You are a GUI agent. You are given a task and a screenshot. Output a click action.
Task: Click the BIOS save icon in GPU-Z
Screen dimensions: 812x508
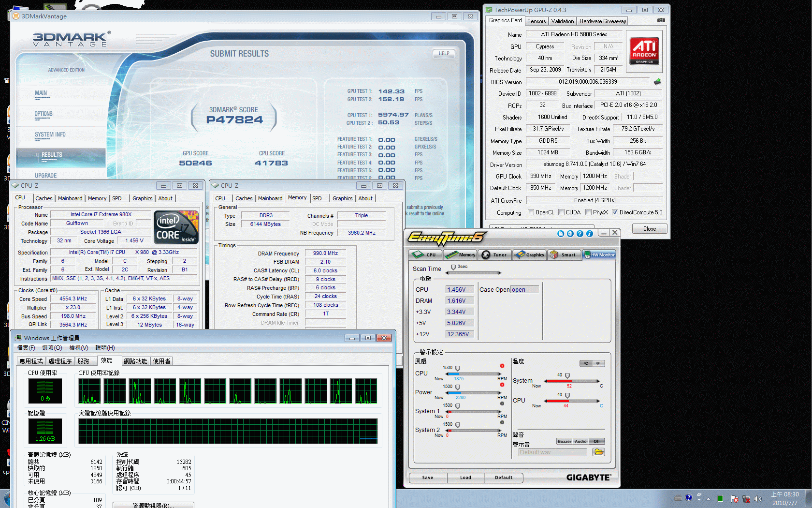657,82
